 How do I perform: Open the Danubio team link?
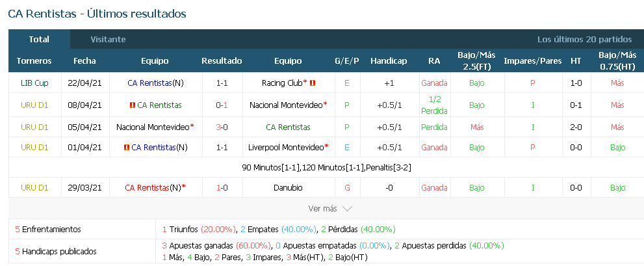tap(288, 188)
